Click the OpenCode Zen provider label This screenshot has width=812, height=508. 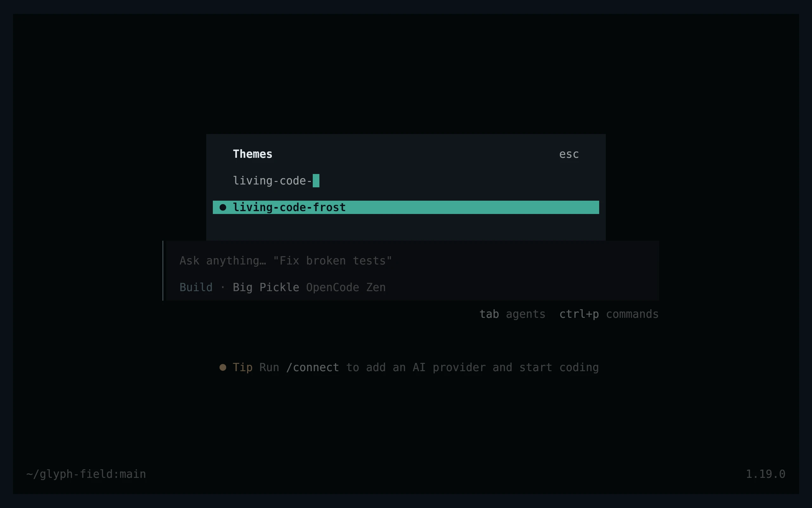click(346, 287)
